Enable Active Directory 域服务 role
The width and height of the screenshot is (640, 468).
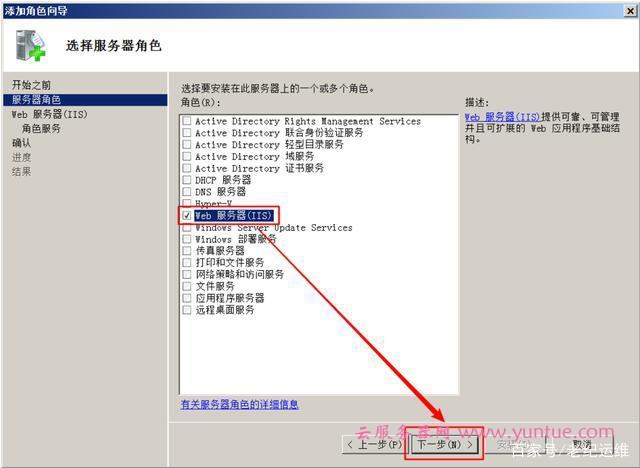(x=187, y=157)
